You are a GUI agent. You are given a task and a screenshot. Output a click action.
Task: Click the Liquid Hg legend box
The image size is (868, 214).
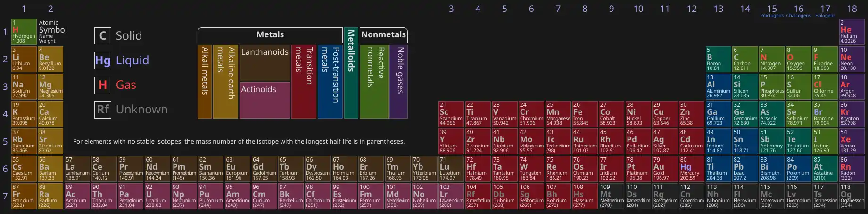[x=103, y=60]
